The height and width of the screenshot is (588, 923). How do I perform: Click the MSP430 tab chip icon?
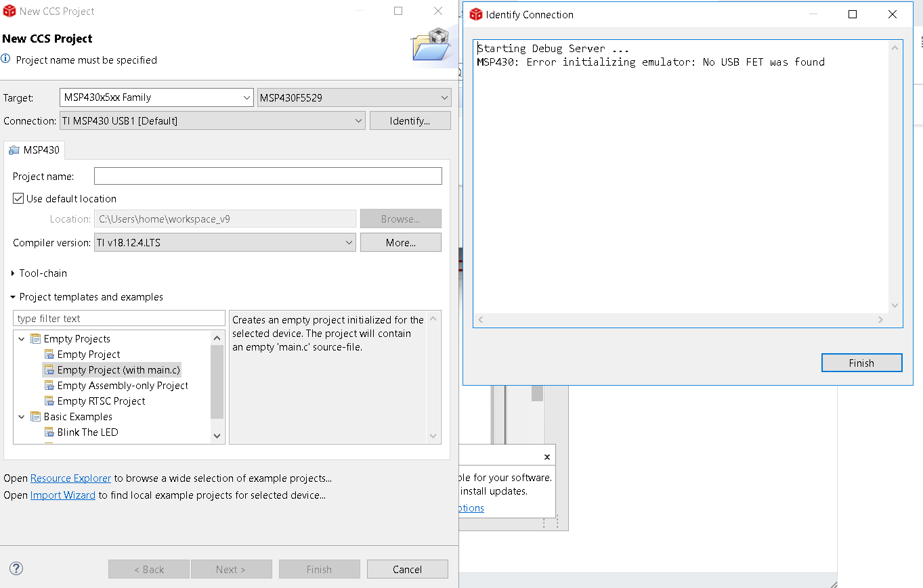(x=14, y=150)
